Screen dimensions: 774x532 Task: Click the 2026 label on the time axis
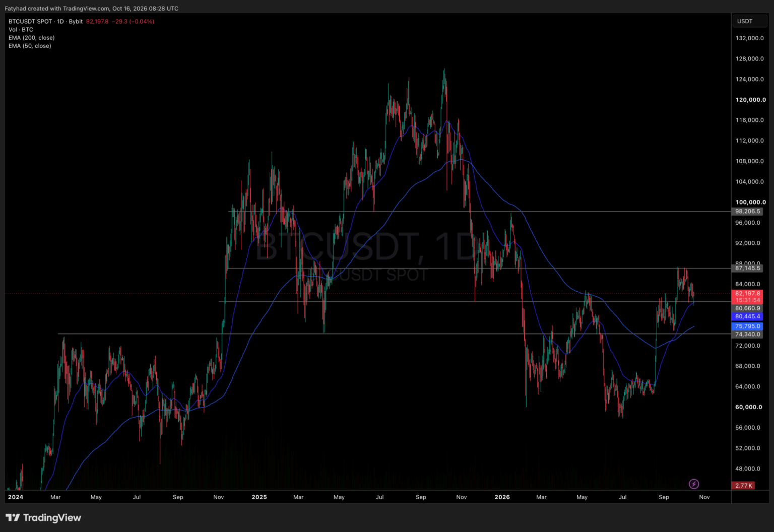tap(502, 497)
